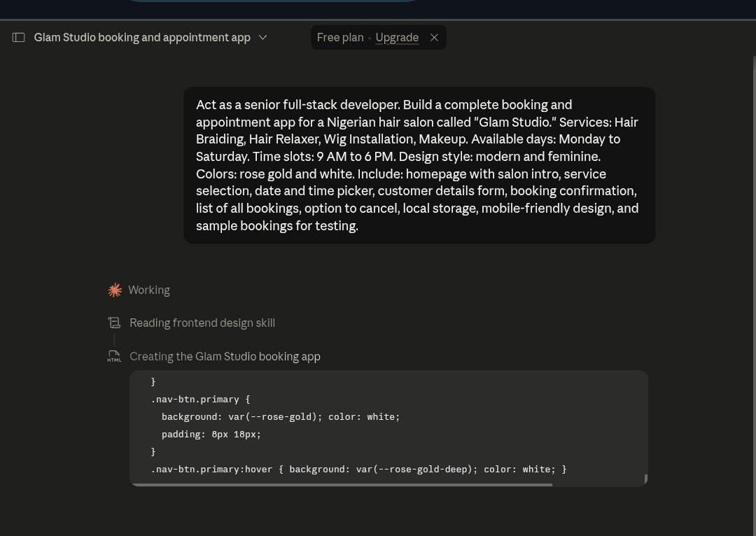Click the scroll icon beside Reading frontend design skill
The width and height of the screenshot is (756, 536).
(114, 323)
